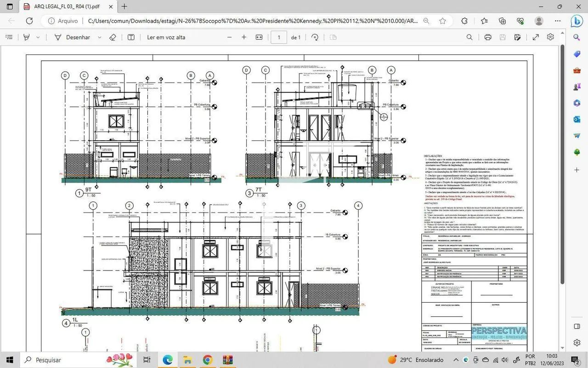Open Collections panel
588x368 pixels.
click(502, 21)
